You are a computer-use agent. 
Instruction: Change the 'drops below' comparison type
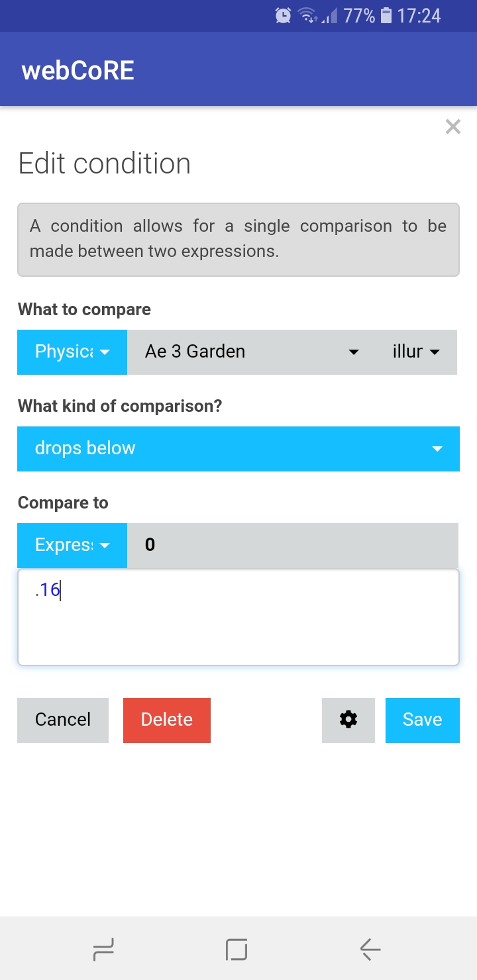pos(238,448)
